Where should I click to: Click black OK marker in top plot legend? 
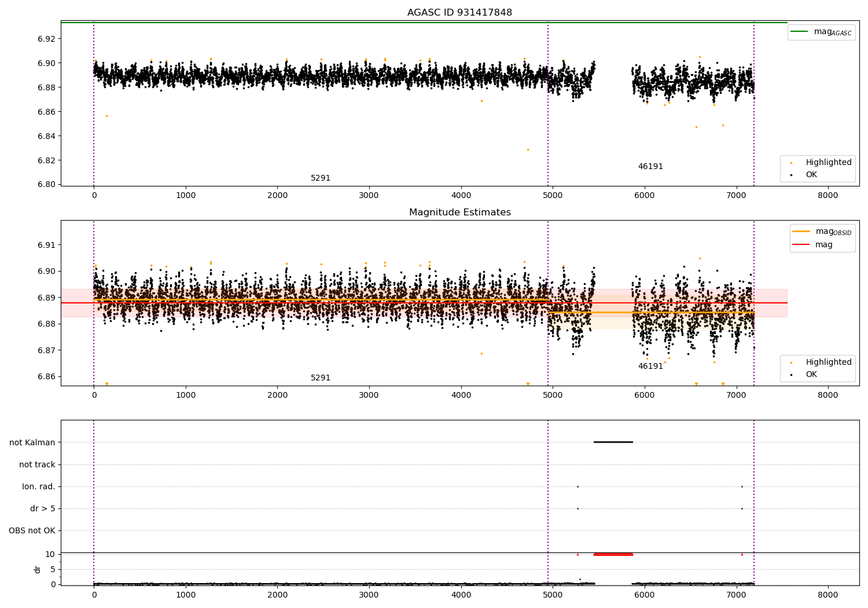791,175
